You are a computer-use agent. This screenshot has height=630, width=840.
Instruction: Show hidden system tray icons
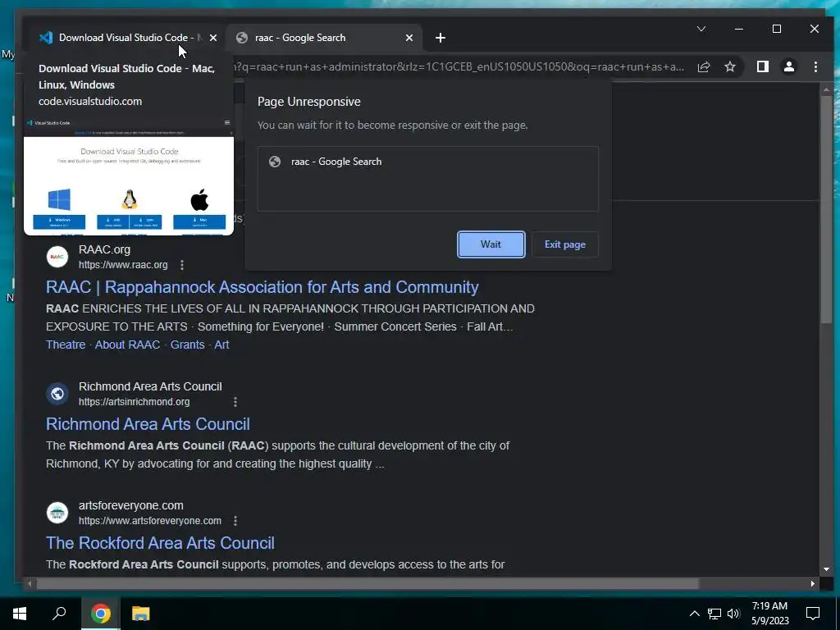pos(694,614)
